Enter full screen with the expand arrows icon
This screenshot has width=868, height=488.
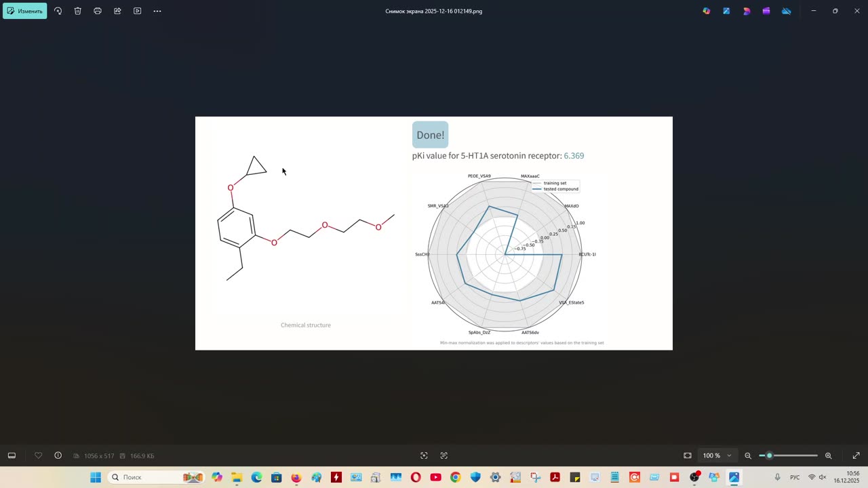pos(856,455)
